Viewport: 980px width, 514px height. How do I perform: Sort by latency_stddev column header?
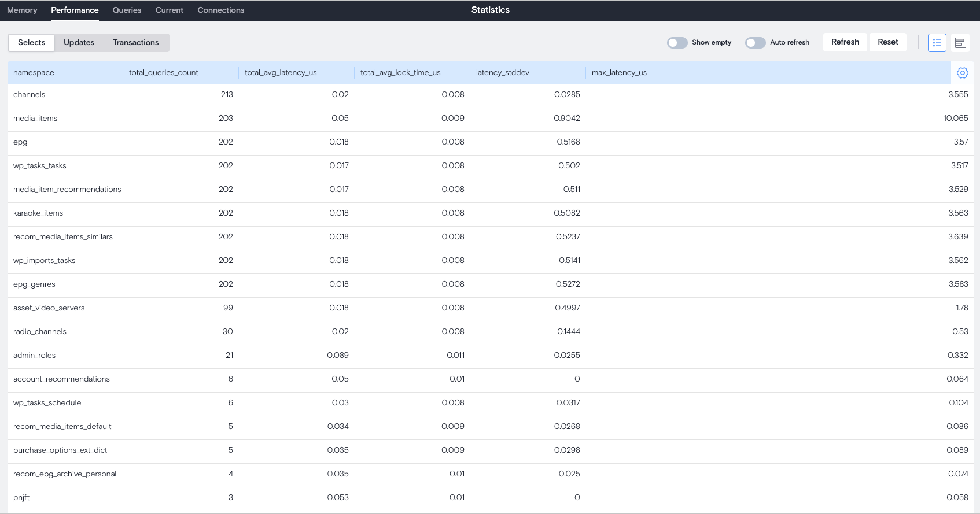pos(502,73)
